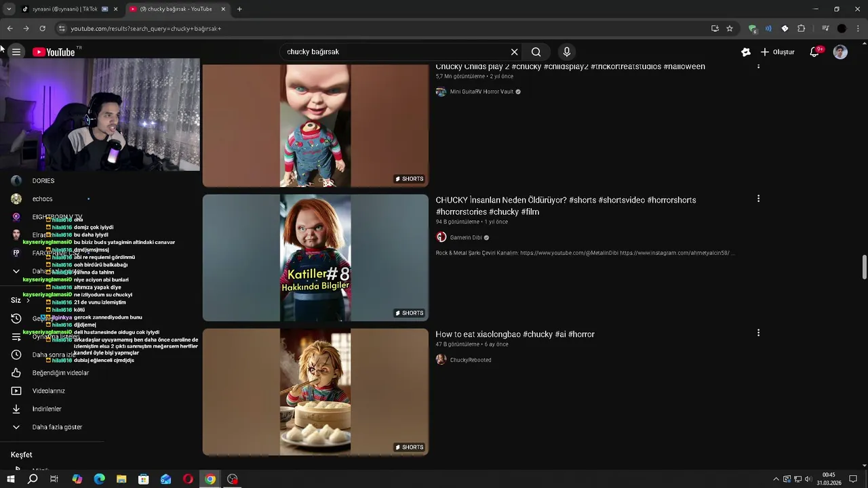Open options menu for xiaolongbao video
Viewport: 868px width, 488px height.
(758, 333)
